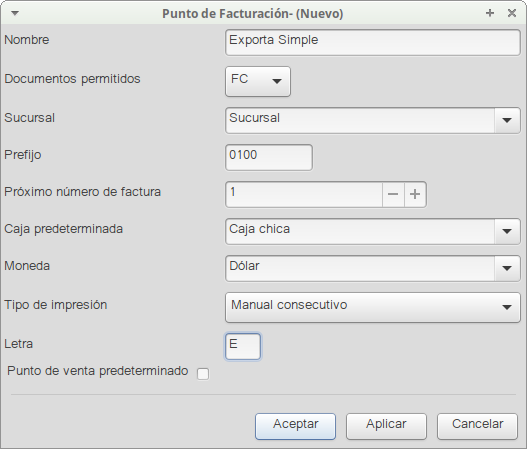Open the Moneda Dólar dropdown arrow
Viewport: 527px width, 449px height.
coord(507,268)
